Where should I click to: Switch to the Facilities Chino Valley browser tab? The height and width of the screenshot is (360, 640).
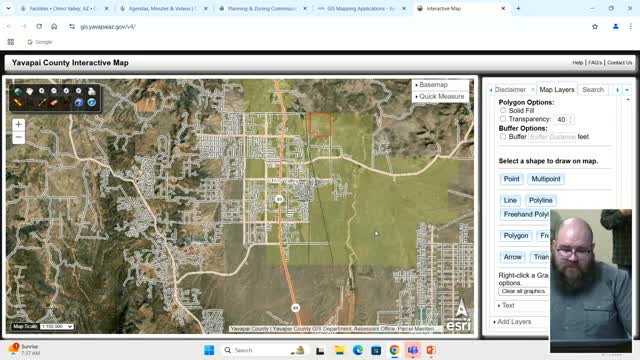coord(64,8)
